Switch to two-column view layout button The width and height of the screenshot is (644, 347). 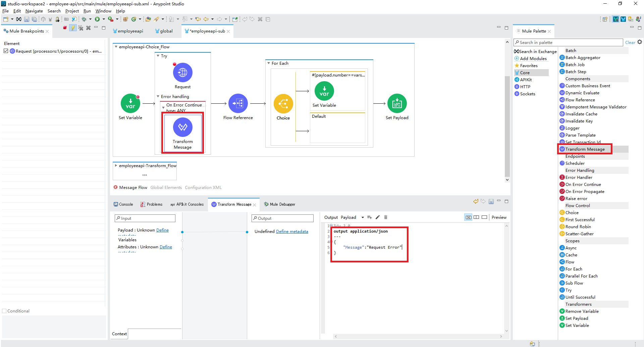(x=476, y=217)
